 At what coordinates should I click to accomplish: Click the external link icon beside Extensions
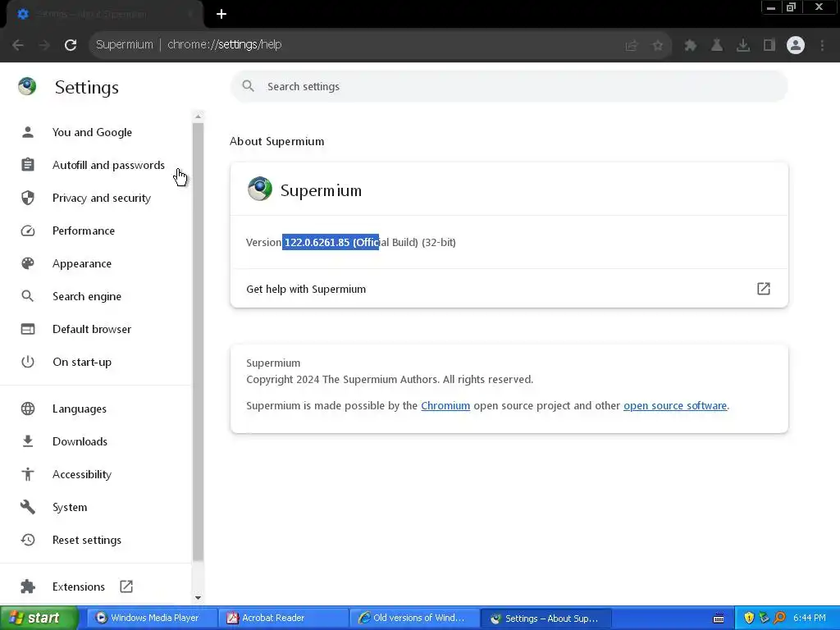pos(126,587)
